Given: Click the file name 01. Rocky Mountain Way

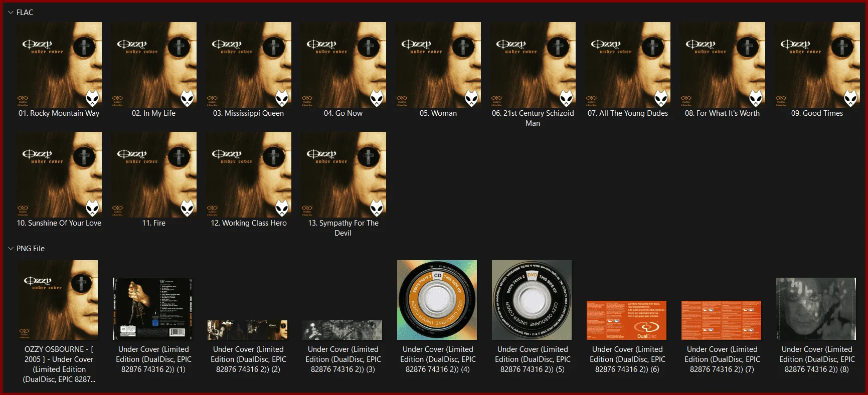Looking at the screenshot, I should pyautogui.click(x=59, y=113).
